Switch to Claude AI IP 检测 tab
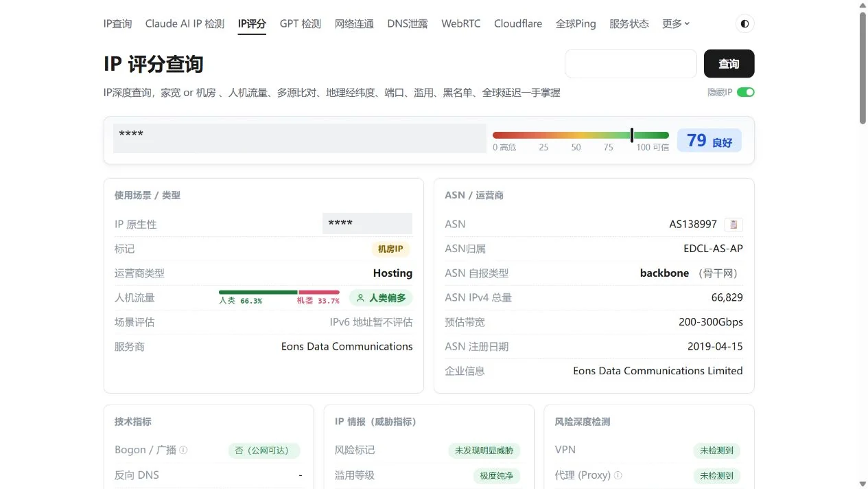The height and width of the screenshot is (489, 868). 185,24
